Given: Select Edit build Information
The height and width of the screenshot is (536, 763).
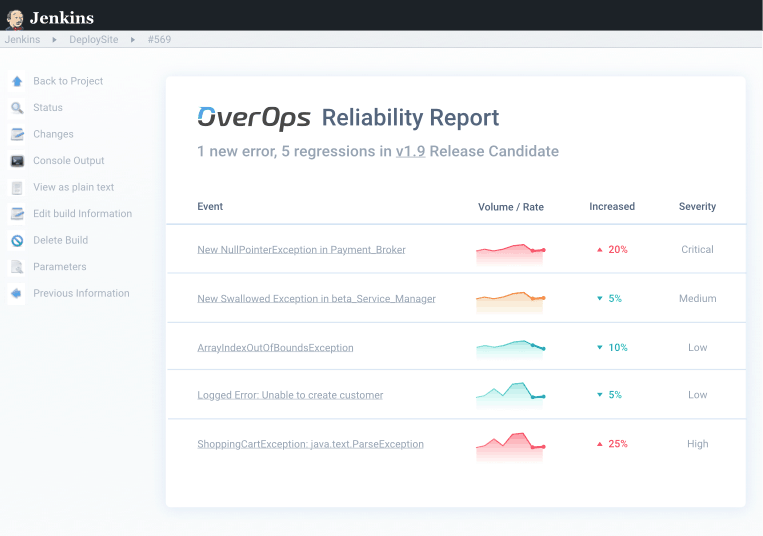Looking at the screenshot, I should 82,214.
